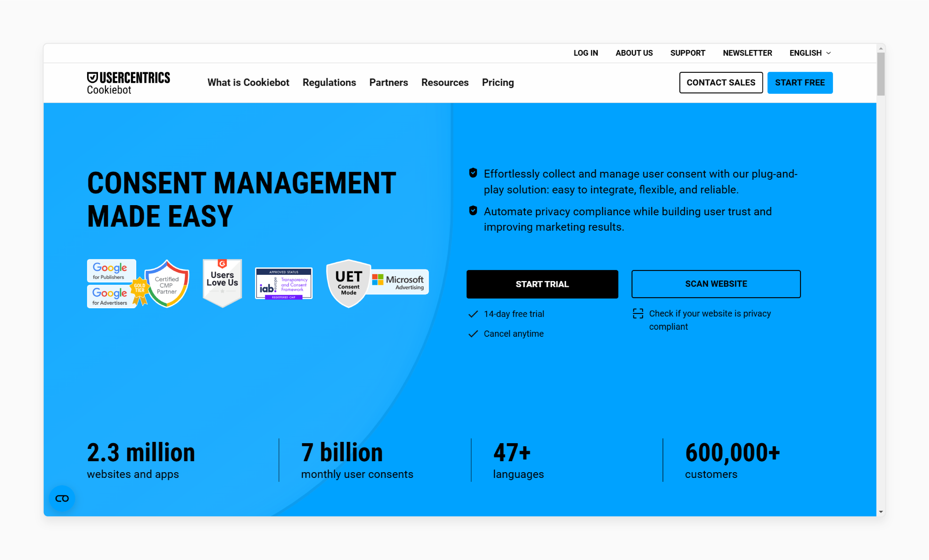Screen dimensions: 929x560
Task: Click the scan frame icon beside privacy check
Action: click(x=638, y=313)
